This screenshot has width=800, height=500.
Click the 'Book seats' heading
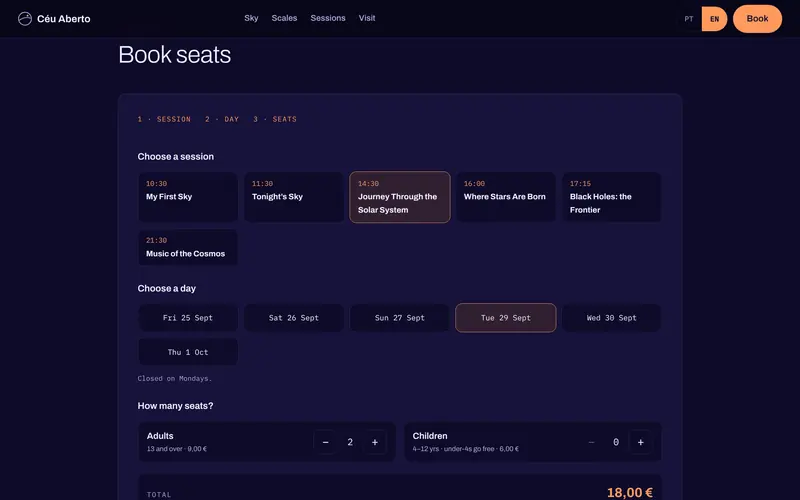click(x=174, y=55)
